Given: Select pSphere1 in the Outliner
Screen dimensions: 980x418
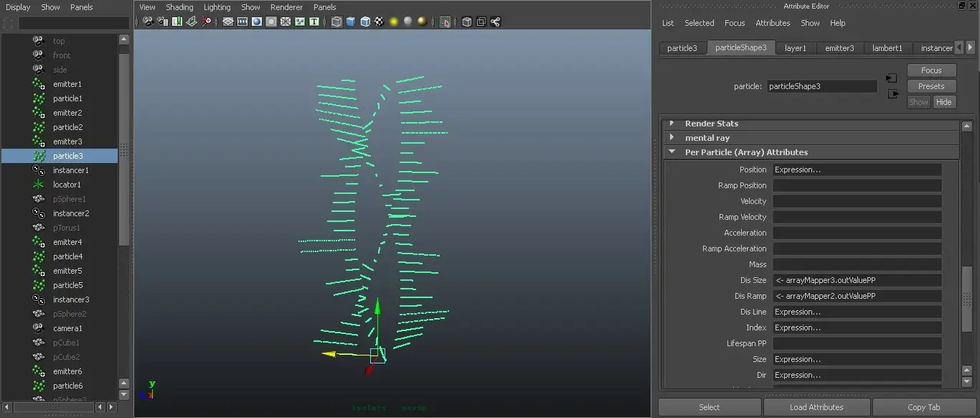Looking at the screenshot, I should (x=70, y=199).
